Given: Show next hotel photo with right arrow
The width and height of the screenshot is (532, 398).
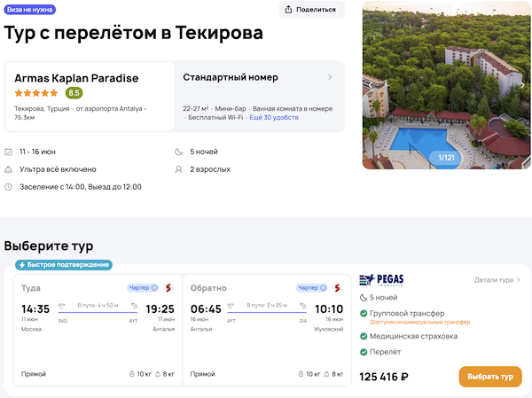Looking at the screenshot, I should click(x=522, y=85).
